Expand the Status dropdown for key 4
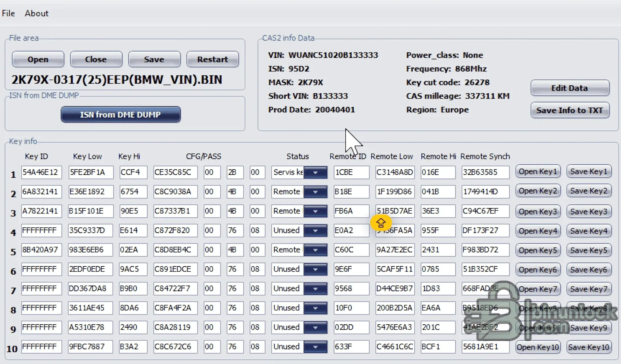The width and height of the screenshot is (621, 364). [x=315, y=230]
